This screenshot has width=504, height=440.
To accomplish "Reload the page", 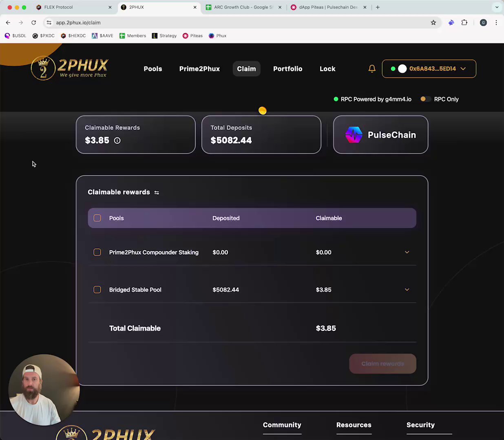I will 34,22.
